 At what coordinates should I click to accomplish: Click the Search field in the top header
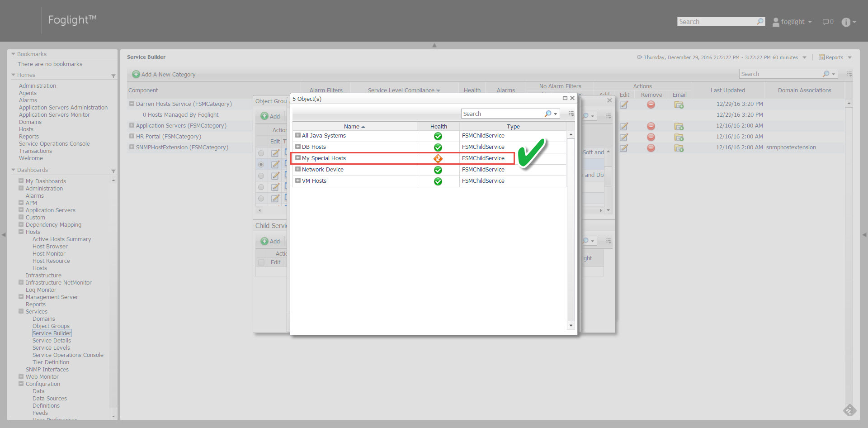(x=716, y=22)
